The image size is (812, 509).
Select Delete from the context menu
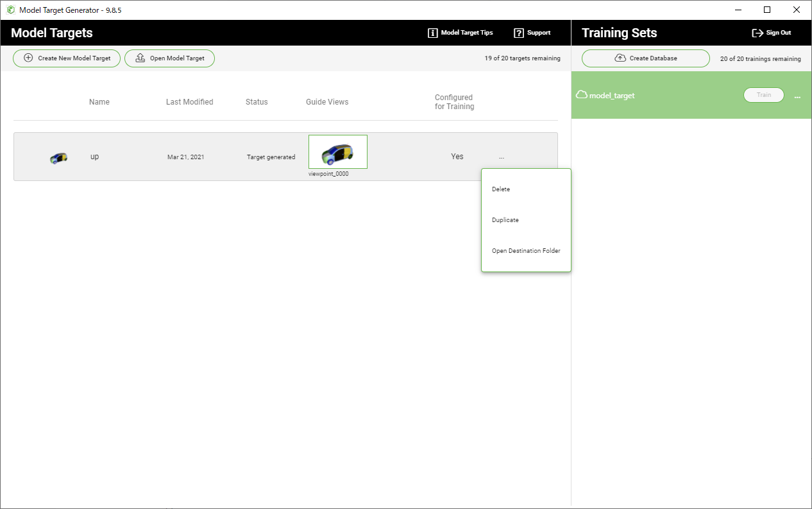[x=501, y=189]
